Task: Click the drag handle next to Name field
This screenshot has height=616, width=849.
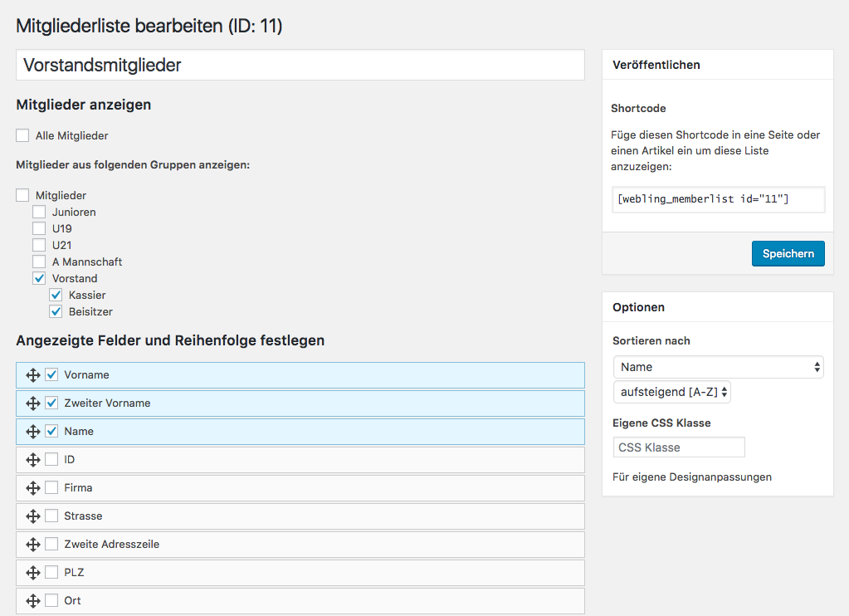Action: 33,432
